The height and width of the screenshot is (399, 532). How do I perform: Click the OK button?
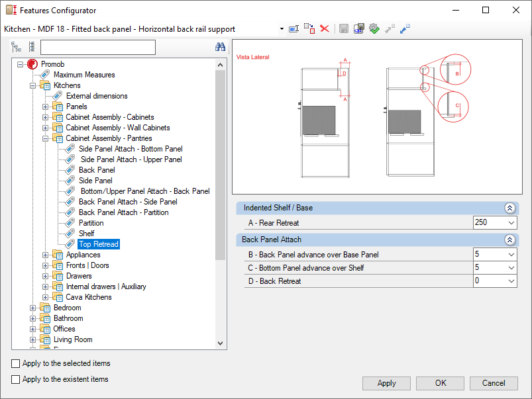[x=441, y=383]
